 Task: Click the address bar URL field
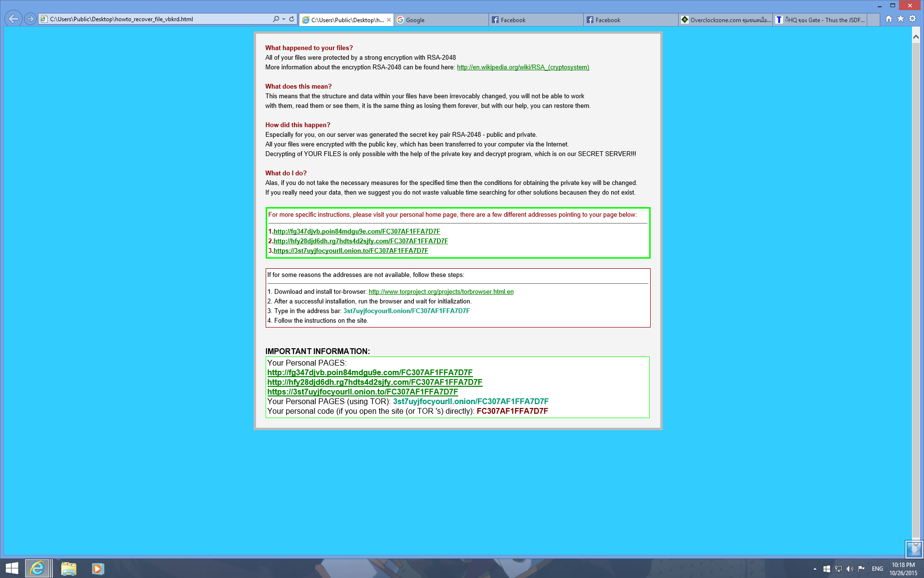pyautogui.click(x=159, y=19)
